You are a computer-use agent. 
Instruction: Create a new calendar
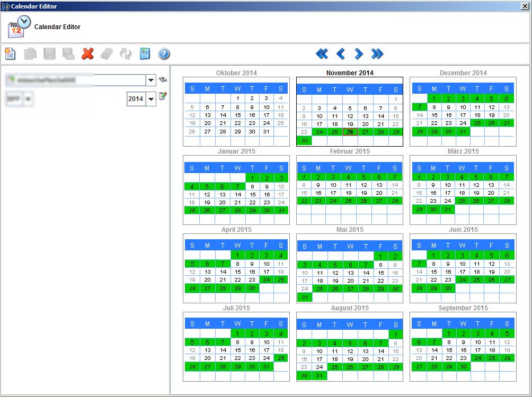[x=11, y=53]
